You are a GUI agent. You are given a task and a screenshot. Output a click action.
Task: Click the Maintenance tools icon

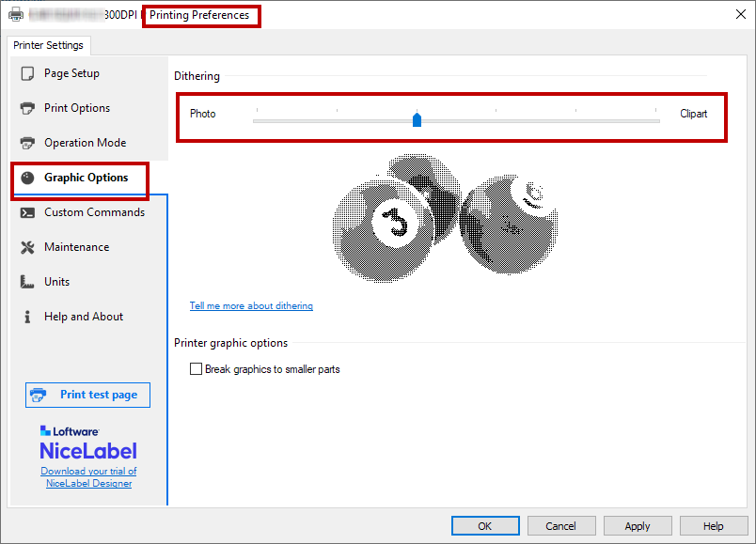tap(27, 247)
